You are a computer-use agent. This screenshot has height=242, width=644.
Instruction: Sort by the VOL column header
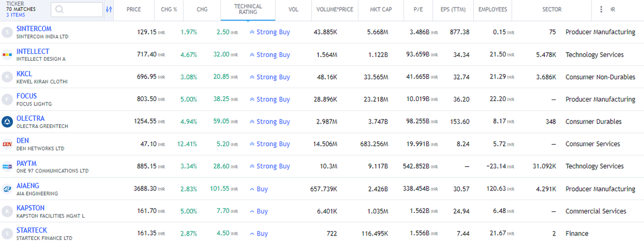point(294,10)
